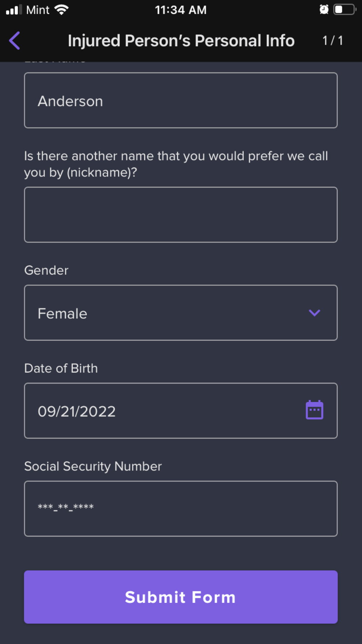Open the calendar date picker icon
362x644 pixels.
click(314, 410)
